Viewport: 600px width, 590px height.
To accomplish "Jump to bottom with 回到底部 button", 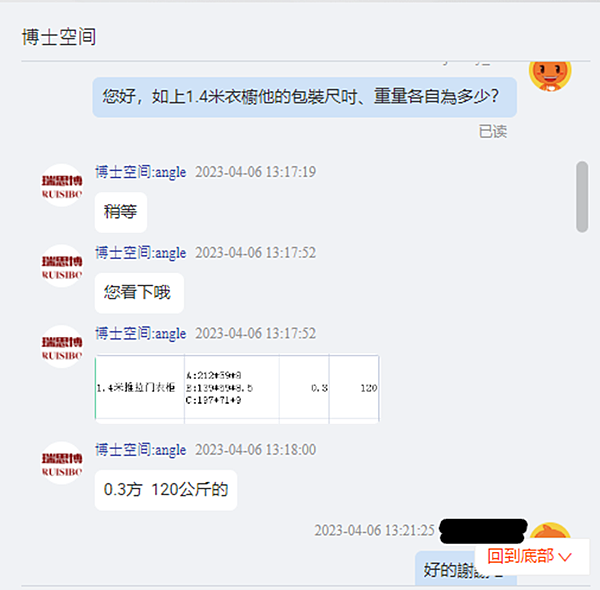I will 532,556.
